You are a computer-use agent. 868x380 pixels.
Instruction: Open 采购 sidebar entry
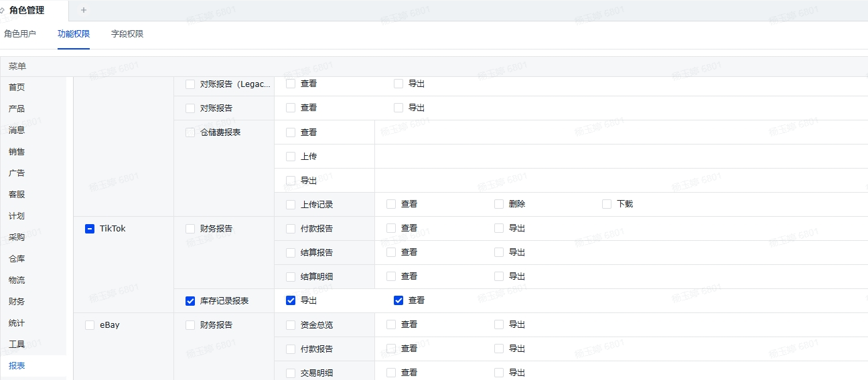17,237
